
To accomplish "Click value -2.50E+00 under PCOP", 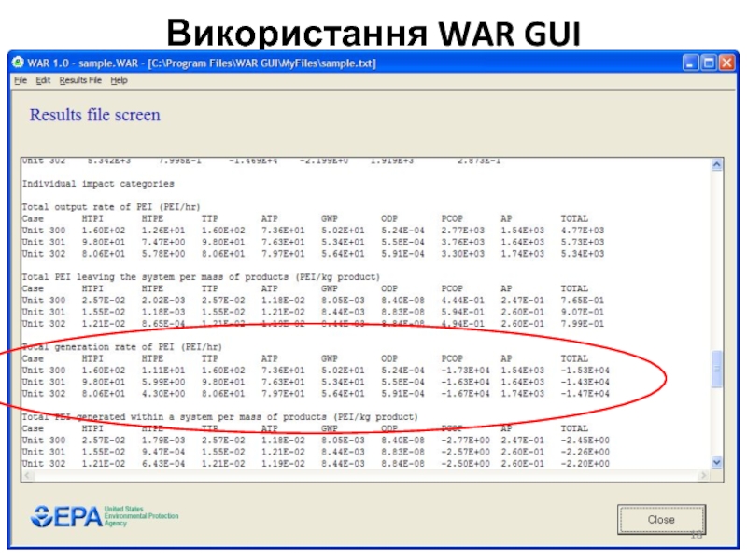I will [x=465, y=464].
